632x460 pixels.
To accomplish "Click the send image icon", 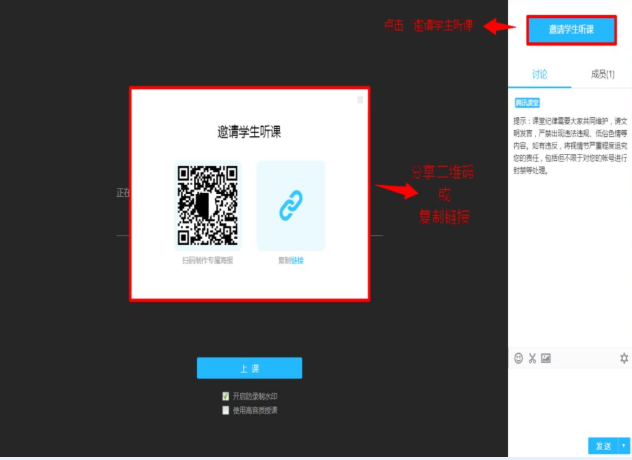I will point(546,358).
